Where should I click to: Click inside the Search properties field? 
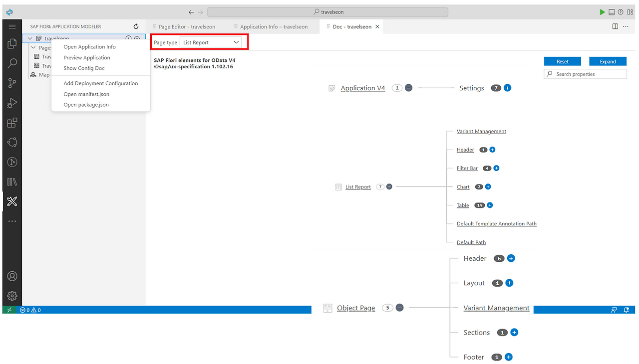(x=585, y=73)
